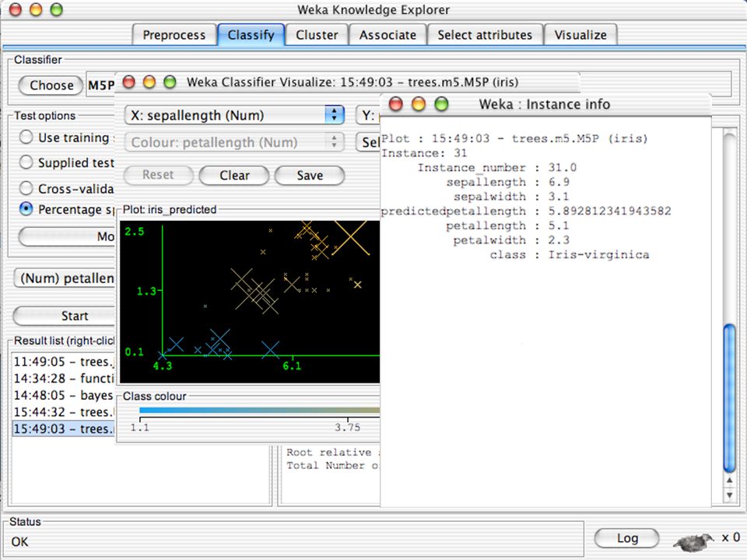Select result 14:48:05 in Result list
The image size is (747, 560).
[x=63, y=395]
